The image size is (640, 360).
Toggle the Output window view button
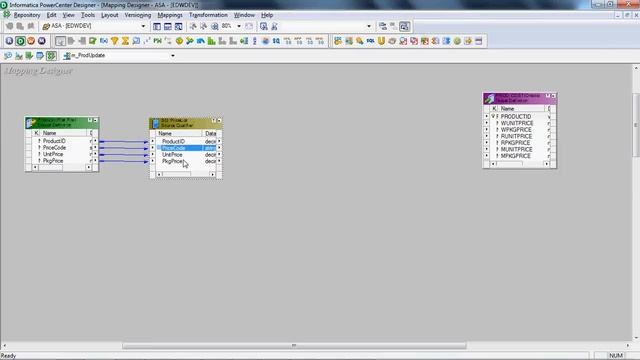click(168, 26)
